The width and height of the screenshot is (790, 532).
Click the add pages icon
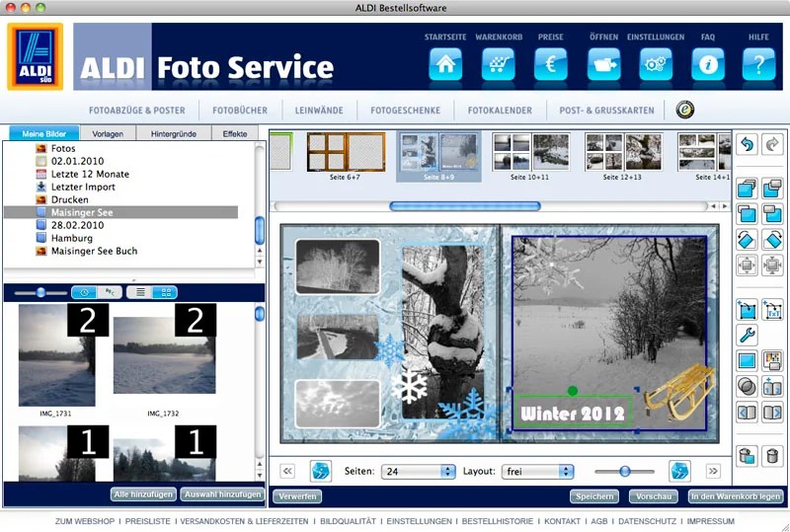(772, 386)
